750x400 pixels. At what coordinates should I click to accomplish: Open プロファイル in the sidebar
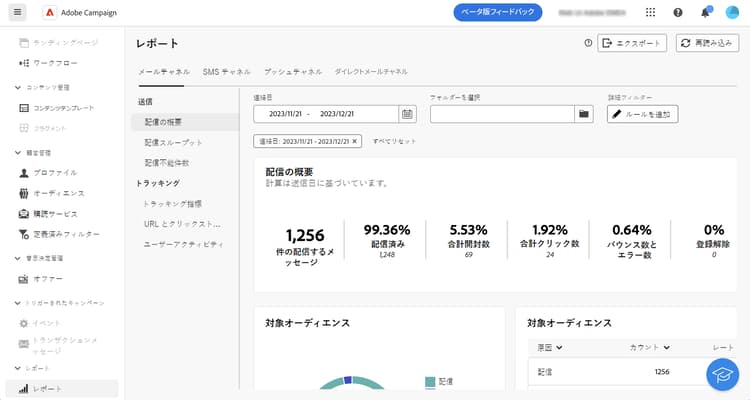[x=55, y=173]
